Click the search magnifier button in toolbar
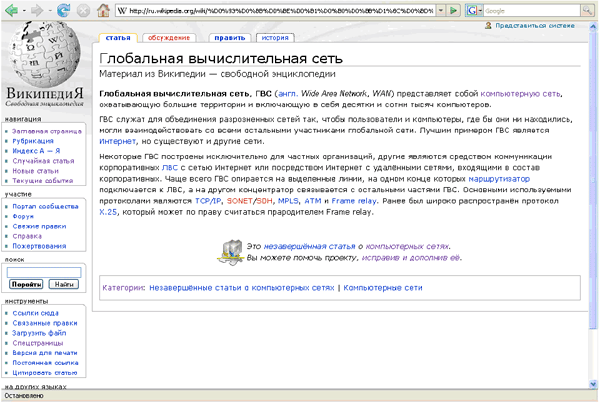 587,10
